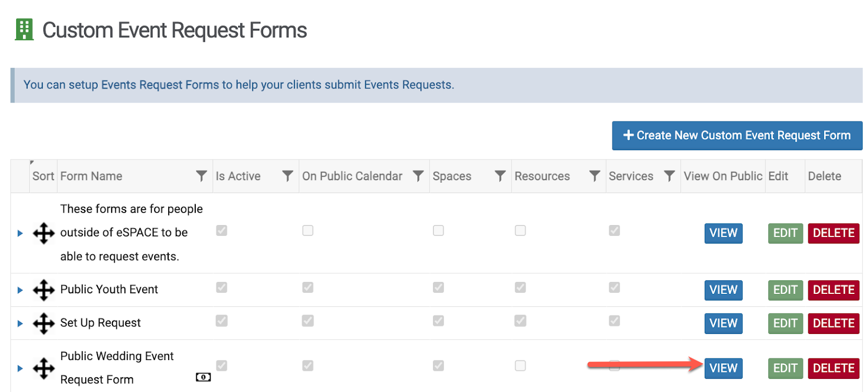Expand the Set Up Request row details
Image resolution: width=868 pixels, height=392 pixels.
click(x=20, y=324)
